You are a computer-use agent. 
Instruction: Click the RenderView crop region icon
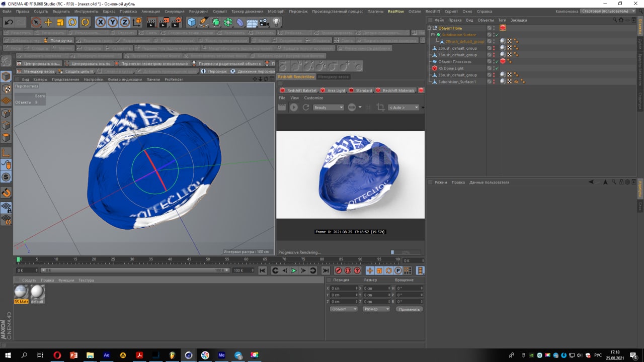[x=380, y=107]
